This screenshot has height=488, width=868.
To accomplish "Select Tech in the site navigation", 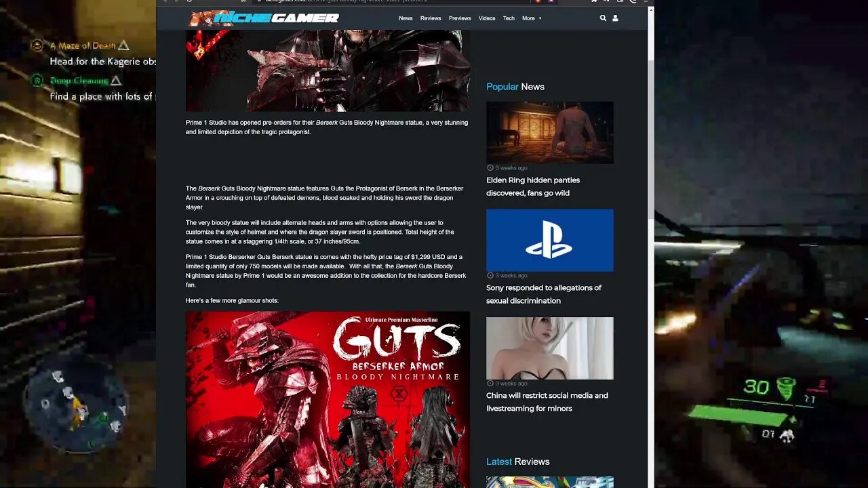I will (x=509, y=18).
